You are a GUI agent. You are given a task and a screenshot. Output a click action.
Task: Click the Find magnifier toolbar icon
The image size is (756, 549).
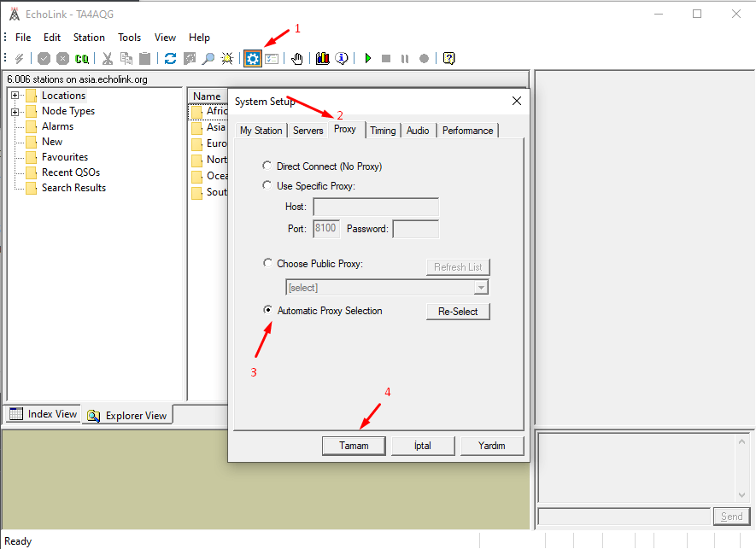pos(208,58)
